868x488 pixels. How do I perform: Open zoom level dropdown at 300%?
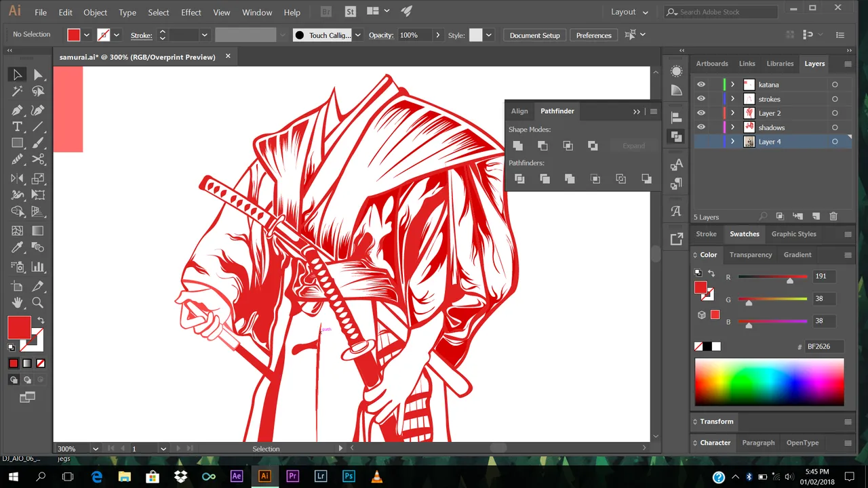click(x=95, y=449)
